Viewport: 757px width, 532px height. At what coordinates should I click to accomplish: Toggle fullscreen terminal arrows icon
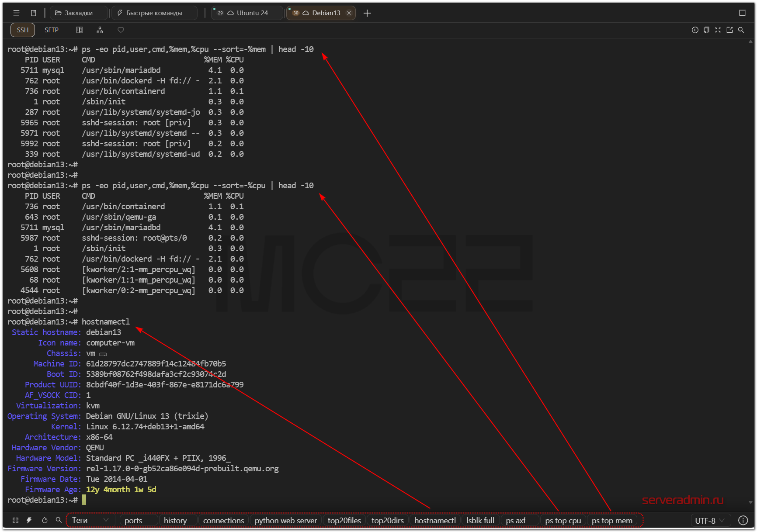718,30
